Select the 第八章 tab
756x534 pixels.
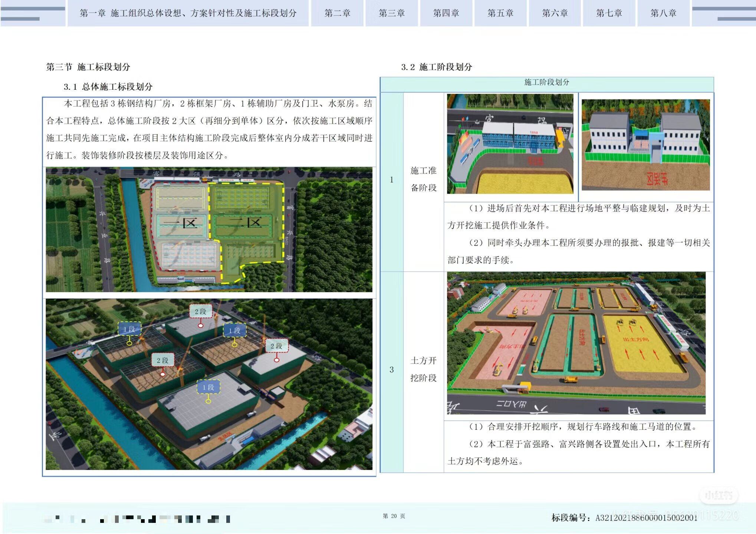tap(663, 13)
